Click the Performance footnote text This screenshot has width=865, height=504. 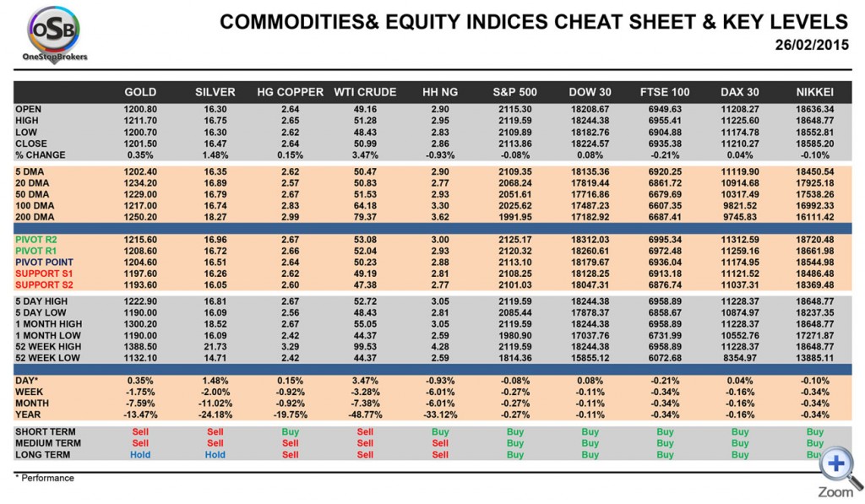[x=46, y=478]
